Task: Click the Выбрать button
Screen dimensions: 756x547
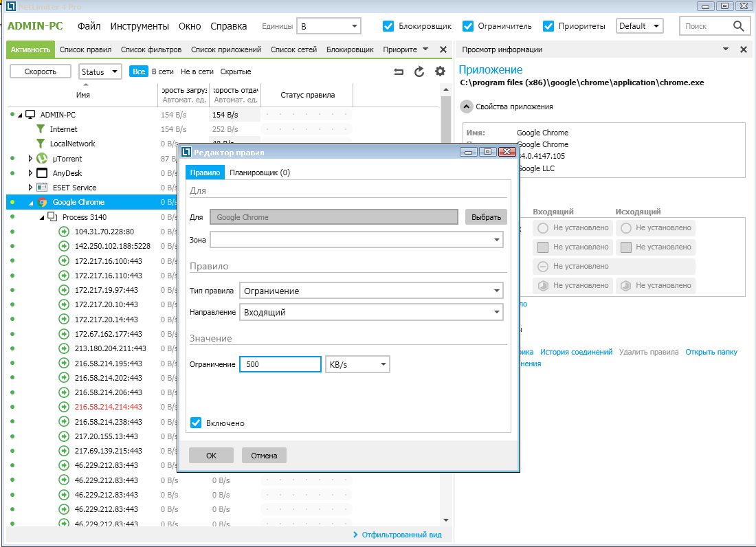Action: (486, 217)
